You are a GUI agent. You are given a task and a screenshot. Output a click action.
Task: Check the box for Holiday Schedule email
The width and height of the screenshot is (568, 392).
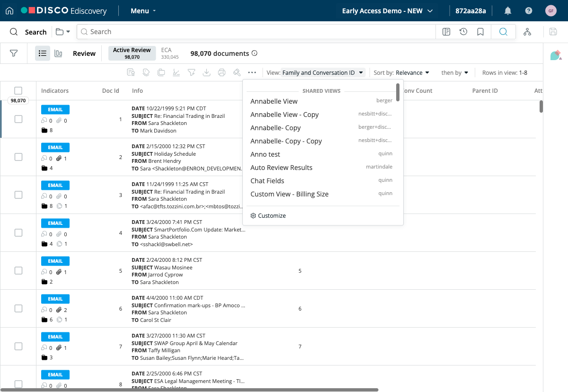click(18, 157)
